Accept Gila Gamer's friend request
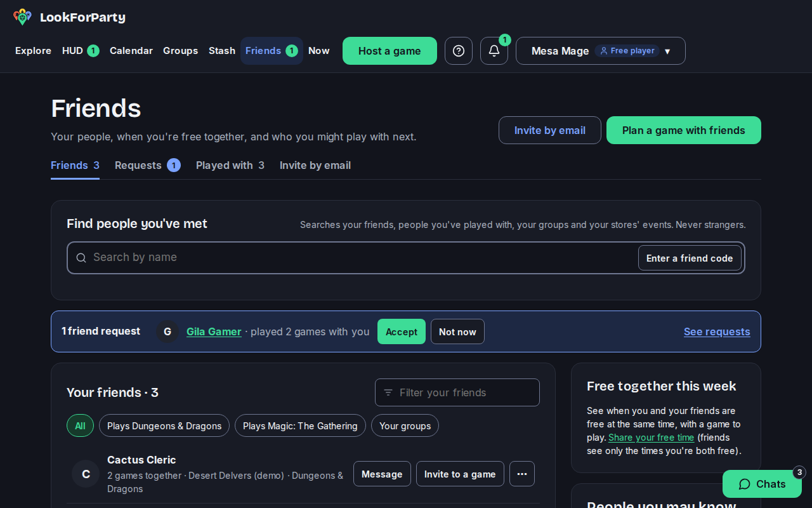 point(402,331)
